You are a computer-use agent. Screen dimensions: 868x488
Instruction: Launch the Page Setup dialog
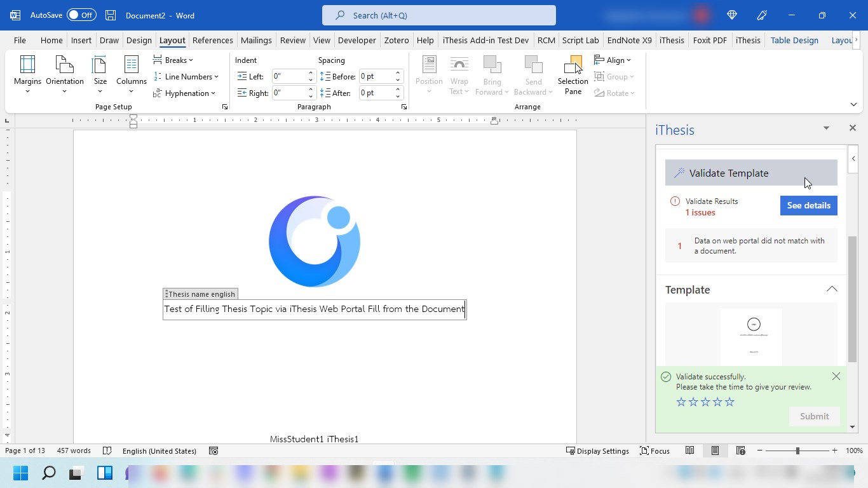(225, 107)
